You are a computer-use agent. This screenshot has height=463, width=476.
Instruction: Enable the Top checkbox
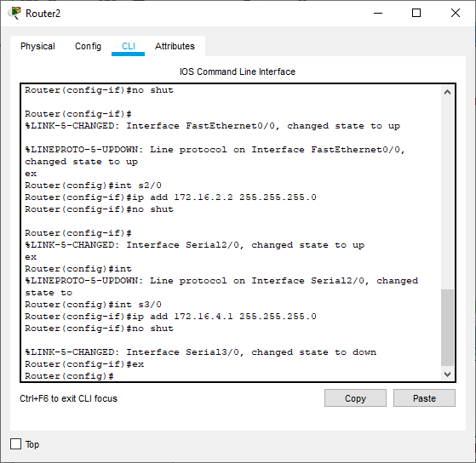(x=16, y=444)
